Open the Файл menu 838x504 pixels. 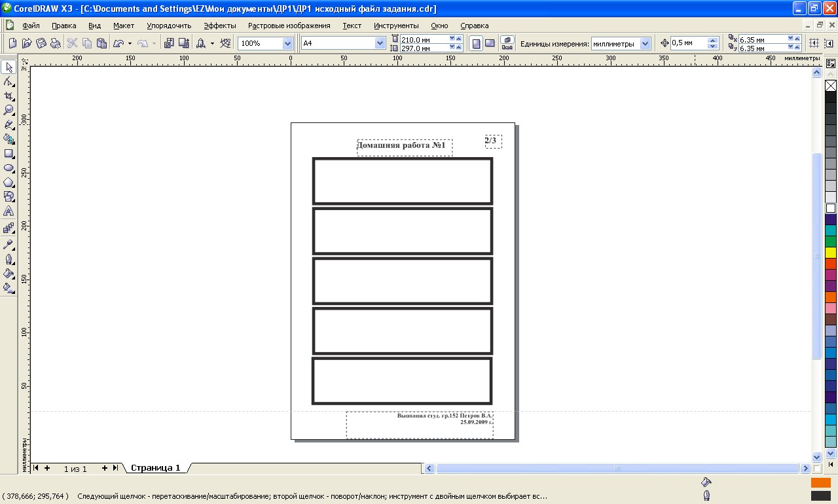click(x=31, y=26)
